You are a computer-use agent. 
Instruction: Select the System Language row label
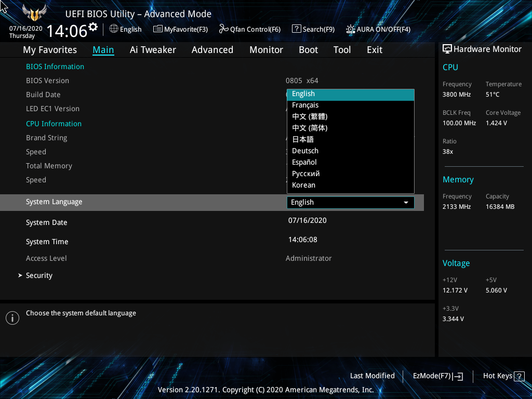click(x=54, y=202)
